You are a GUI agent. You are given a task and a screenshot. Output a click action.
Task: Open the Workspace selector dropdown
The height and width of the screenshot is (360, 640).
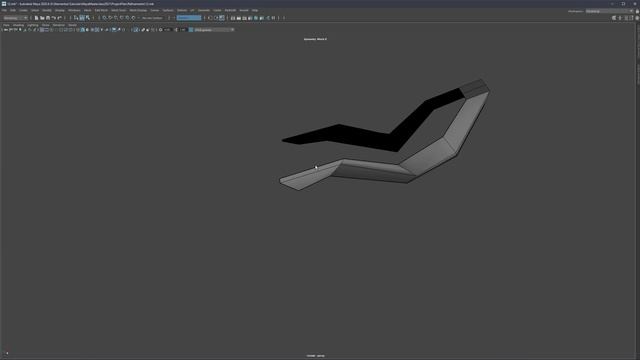tap(609, 11)
